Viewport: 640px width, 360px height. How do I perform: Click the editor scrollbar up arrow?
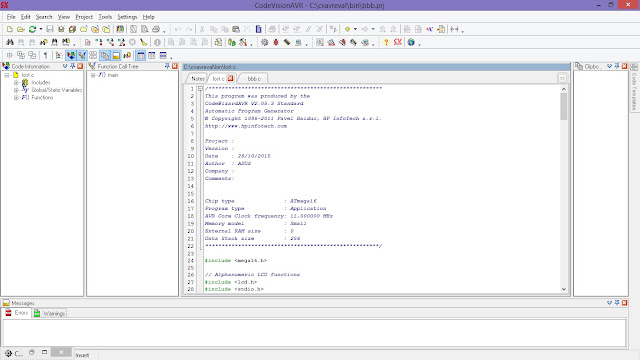point(564,89)
